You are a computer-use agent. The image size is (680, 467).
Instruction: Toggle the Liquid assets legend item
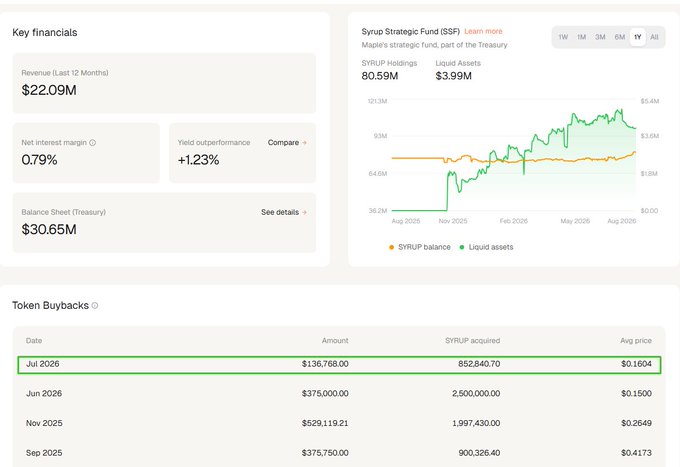486,247
